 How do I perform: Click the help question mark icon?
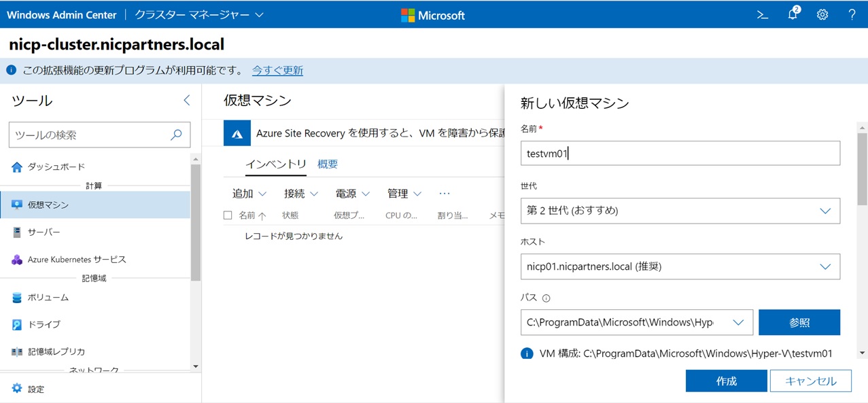[x=852, y=15]
